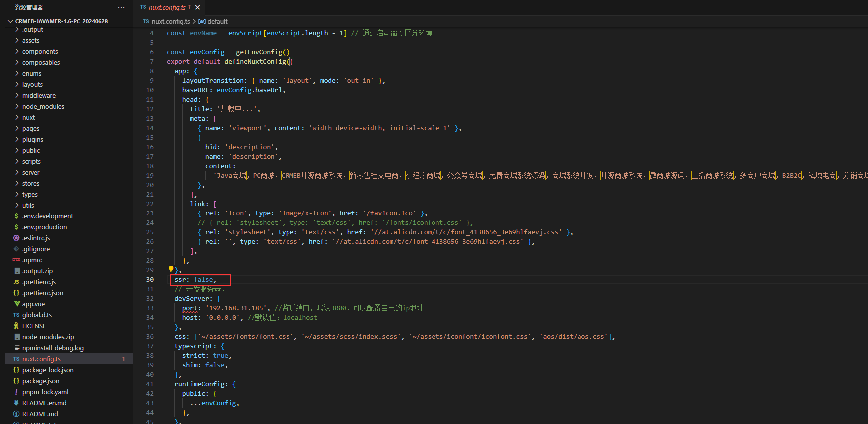Image resolution: width=868 pixels, height=424 pixels.
Task: Click the .npmrc file icon
Action: pos(16,260)
